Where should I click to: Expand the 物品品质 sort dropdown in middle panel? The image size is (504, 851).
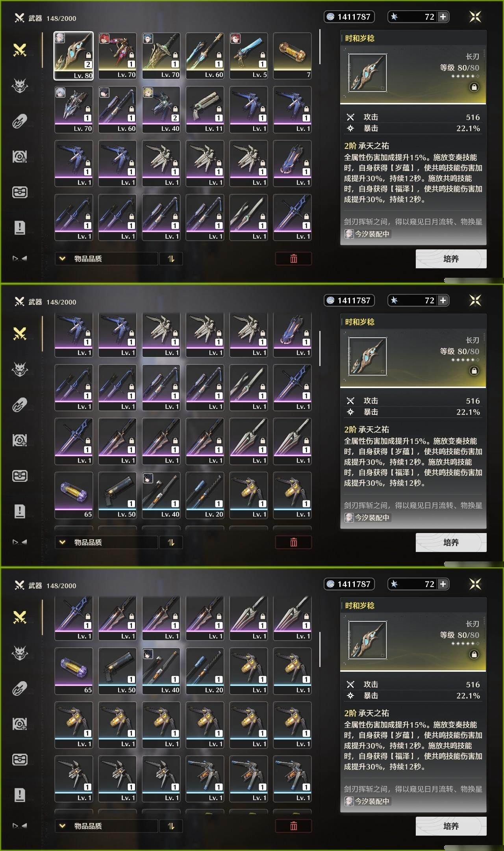click(x=106, y=543)
